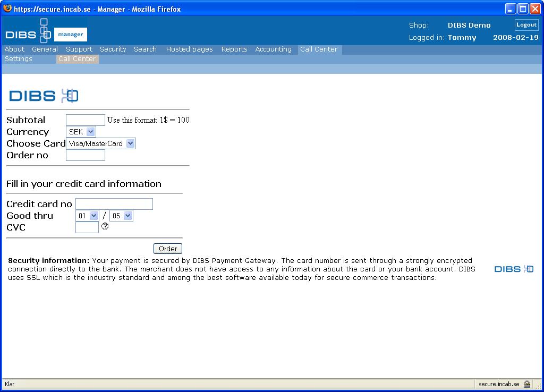
Task: Select the Call Center main tab
Action: pos(319,49)
